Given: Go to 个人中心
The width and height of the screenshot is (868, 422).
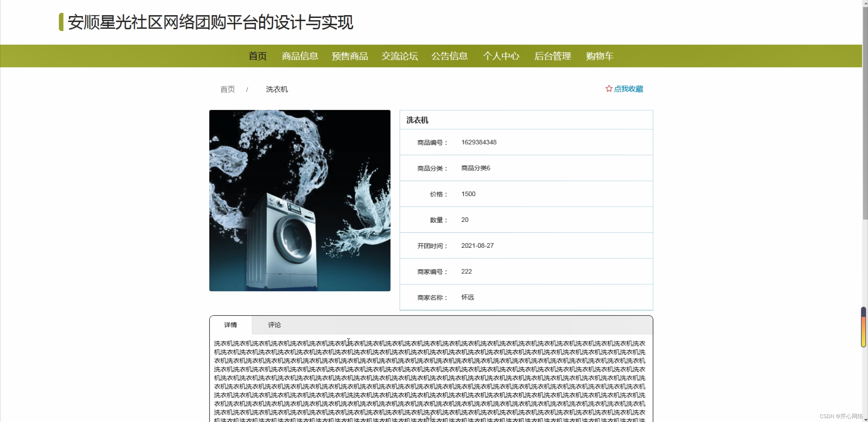Looking at the screenshot, I should (x=501, y=56).
